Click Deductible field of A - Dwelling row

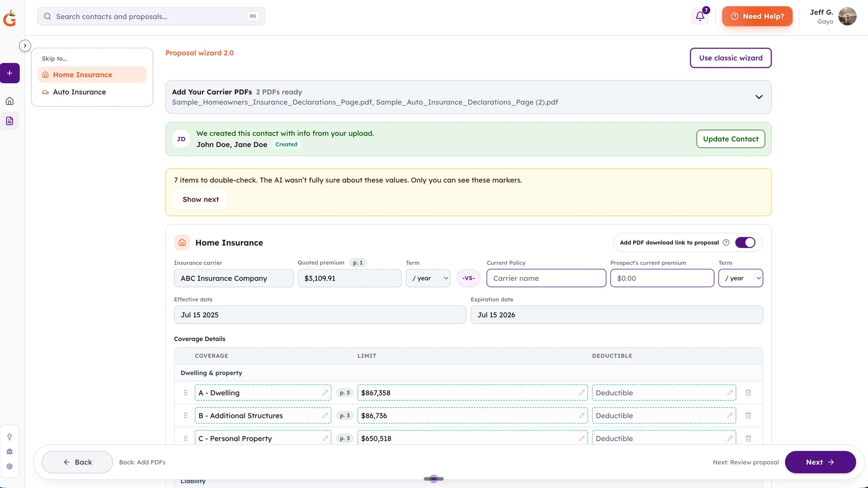664,393
